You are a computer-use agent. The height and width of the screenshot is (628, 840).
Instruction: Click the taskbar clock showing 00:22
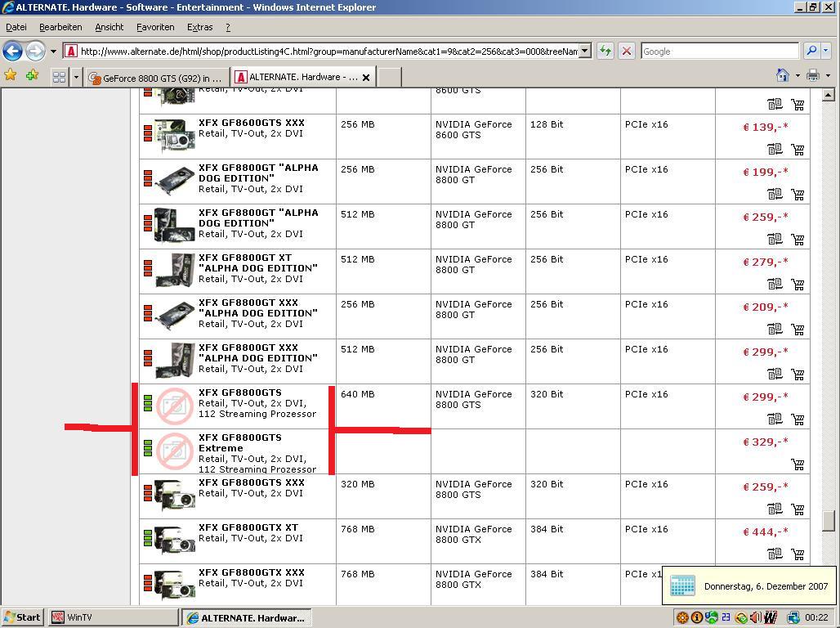point(815,618)
